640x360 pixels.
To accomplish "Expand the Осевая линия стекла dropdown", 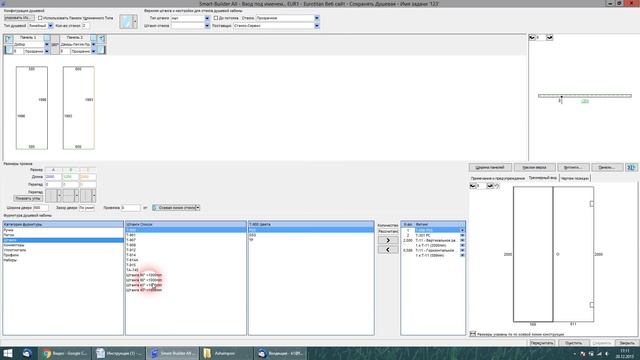I will 198,208.
